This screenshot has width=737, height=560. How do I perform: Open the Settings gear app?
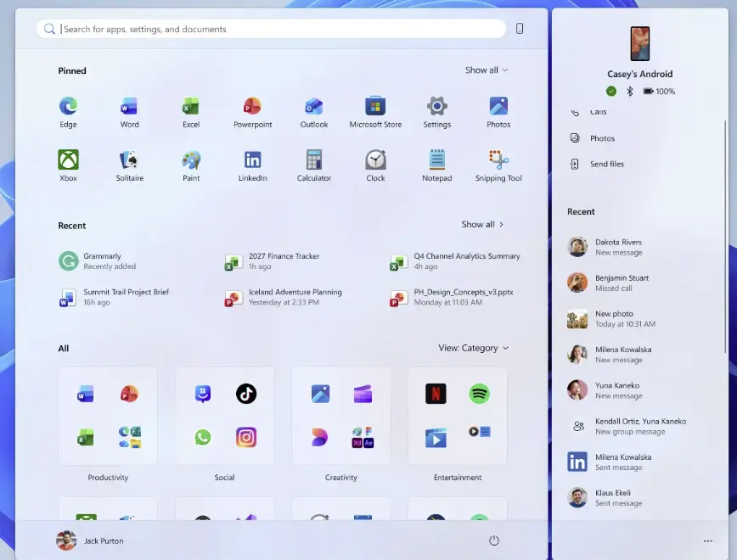pos(436,112)
